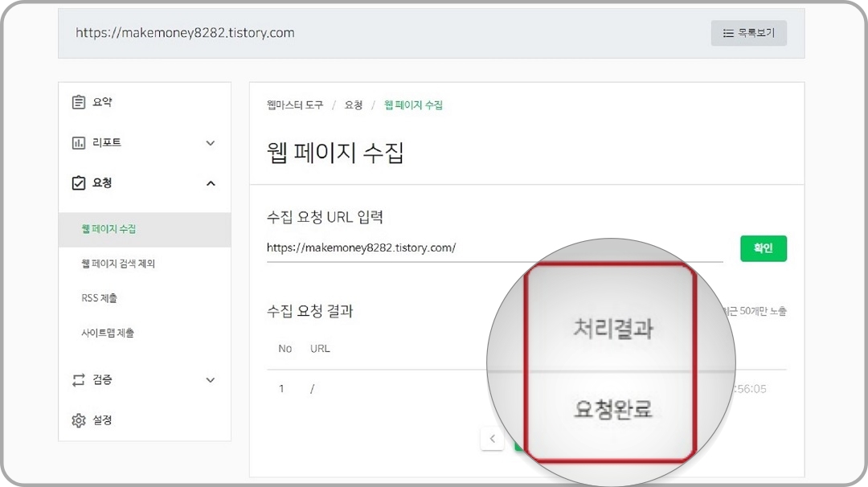Expand the 리포트 section chevron
Viewport: 868px width, 487px height.
[211, 142]
